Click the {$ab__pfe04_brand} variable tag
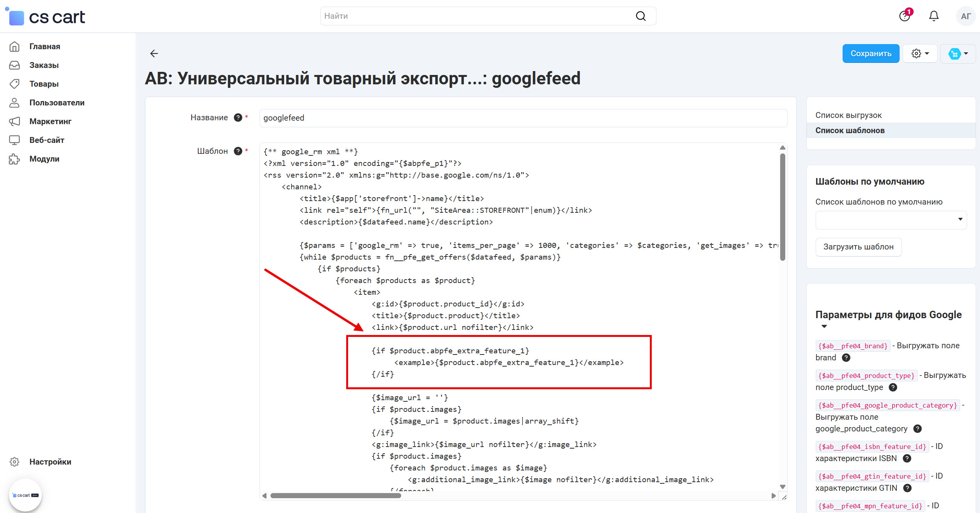 tap(853, 346)
